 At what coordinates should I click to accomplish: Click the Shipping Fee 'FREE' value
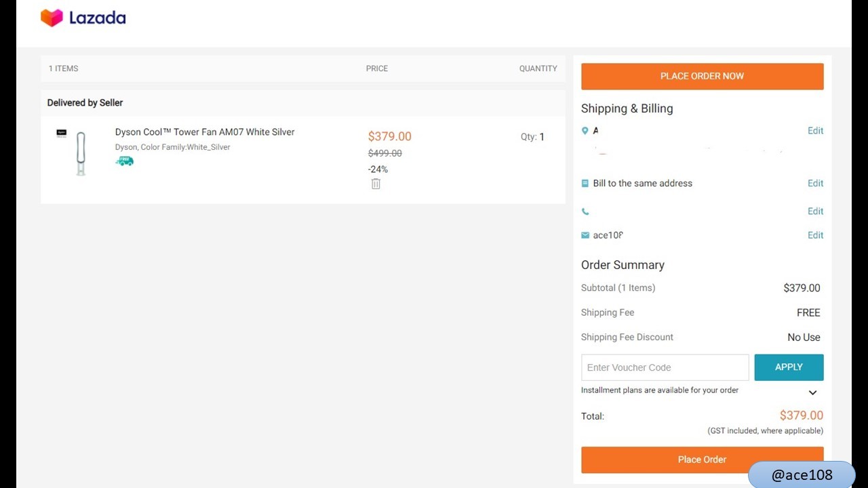tap(808, 312)
